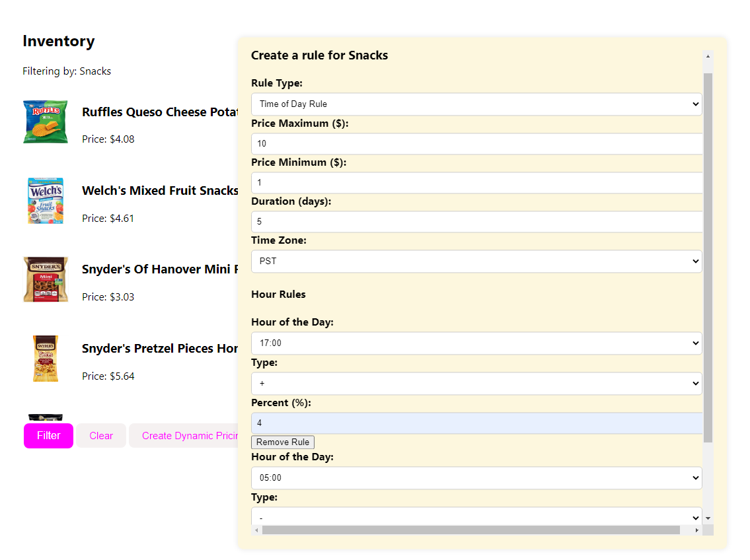Click the Create a rule for Snacks heading
Viewport: 750px width, 560px height.
coord(320,55)
